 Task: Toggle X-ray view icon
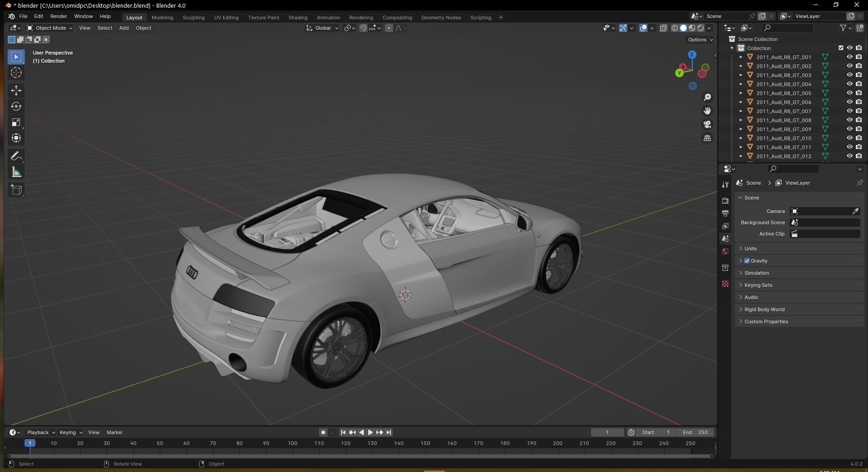pyautogui.click(x=664, y=28)
